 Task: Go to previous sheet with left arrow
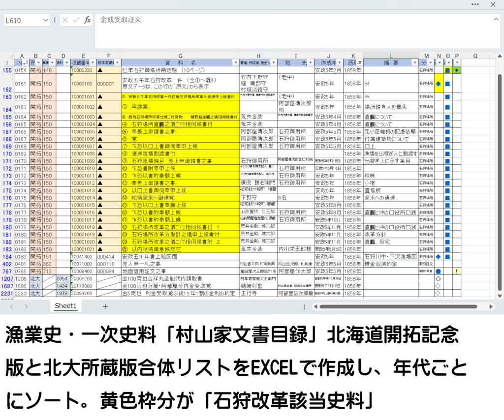pos(12,306)
